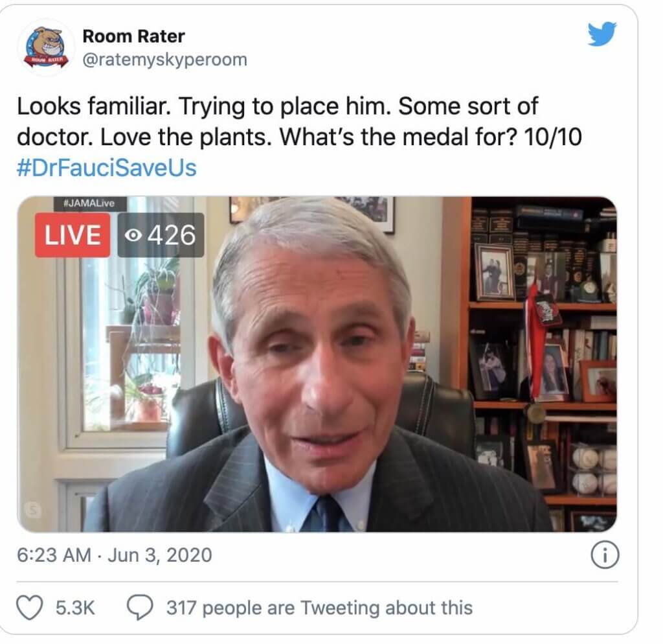Follow the #DrFauciSaveUs hashtag link
Viewport: 663px width, 644px height.
coord(107,168)
